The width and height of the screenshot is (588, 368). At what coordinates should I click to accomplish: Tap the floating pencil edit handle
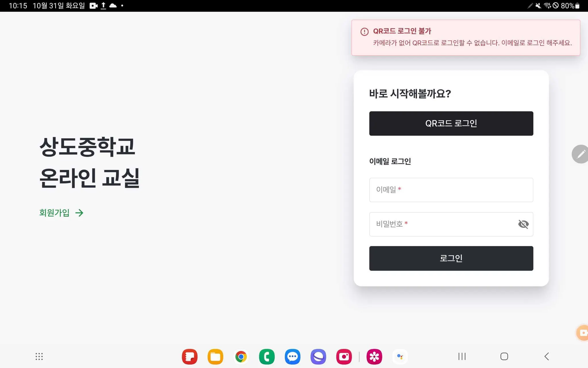point(581,154)
